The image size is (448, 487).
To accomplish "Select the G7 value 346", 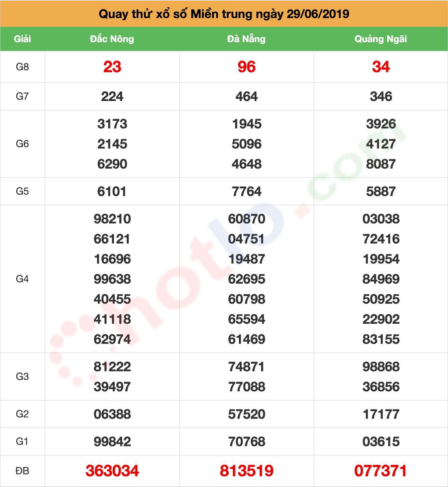I will 381,97.
